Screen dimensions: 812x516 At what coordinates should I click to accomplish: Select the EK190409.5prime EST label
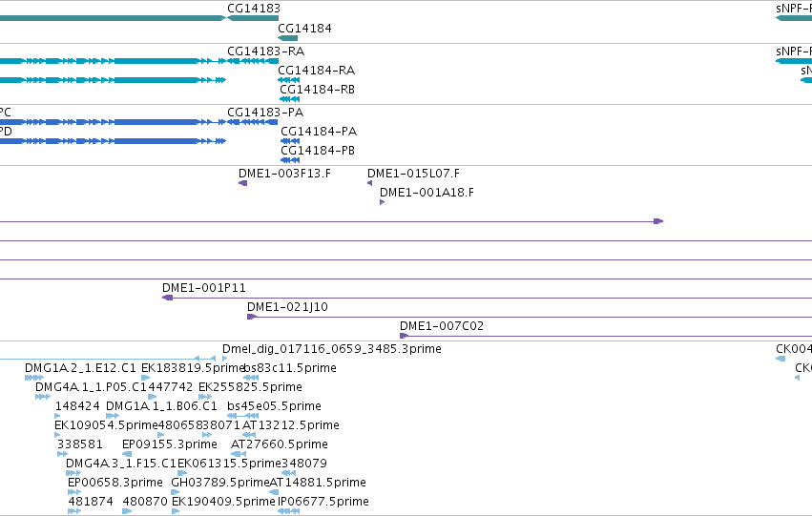point(223,502)
